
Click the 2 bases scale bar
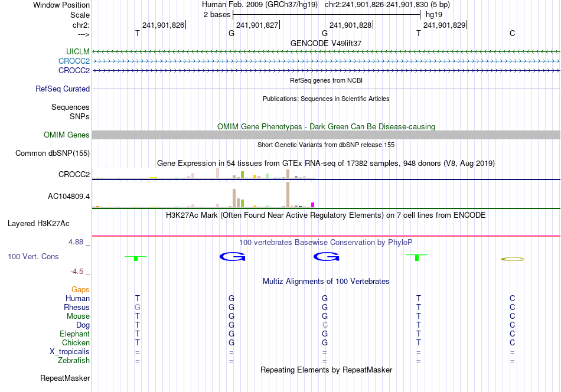pyautogui.click(x=327, y=15)
